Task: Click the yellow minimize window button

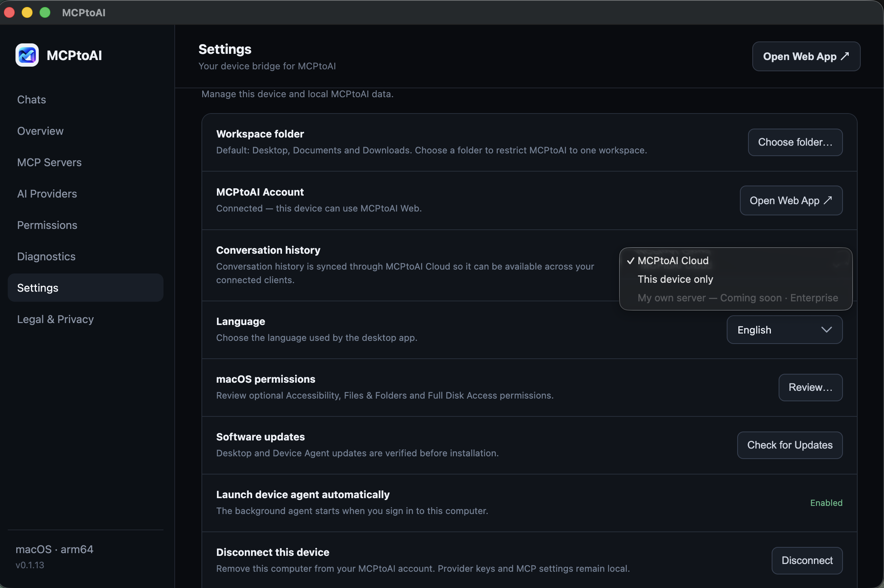Action: coord(27,12)
